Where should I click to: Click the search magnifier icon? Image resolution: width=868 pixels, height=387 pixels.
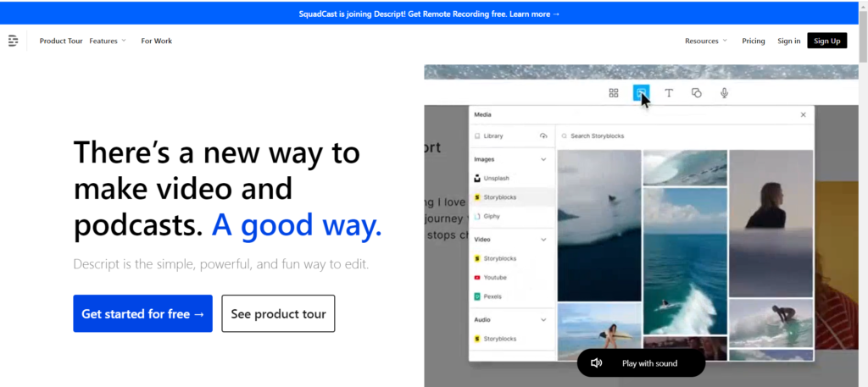(x=564, y=136)
